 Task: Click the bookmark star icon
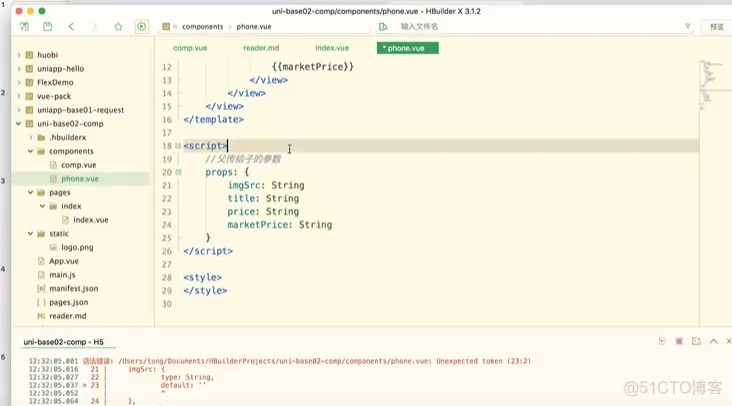tap(118, 27)
